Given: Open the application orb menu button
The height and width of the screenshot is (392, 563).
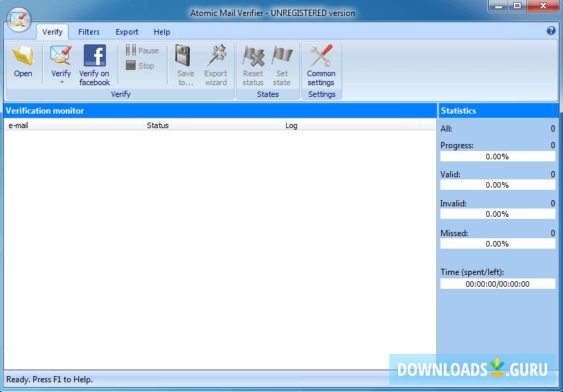Looking at the screenshot, I should pyautogui.click(x=19, y=19).
